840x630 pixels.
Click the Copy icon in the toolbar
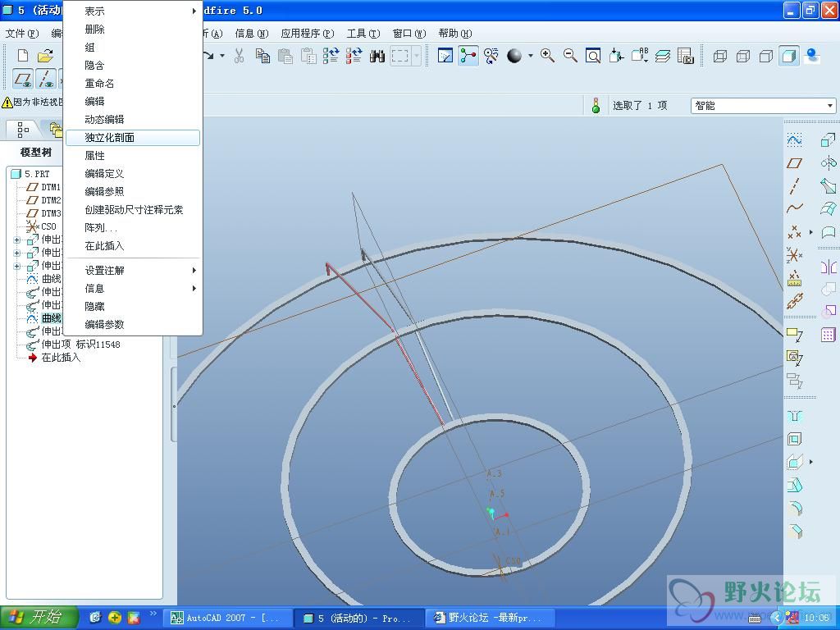pyautogui.click(x=262, y=56)
